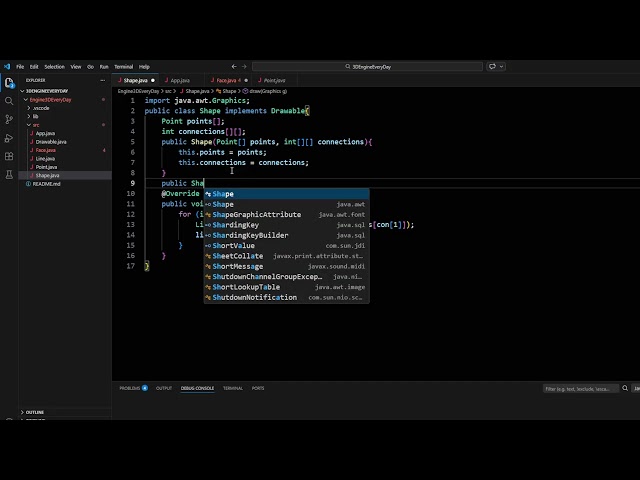This screenshot has width=640, height=480.
Task: Switch to the Face.java editor tab
Action: [229, 80]
